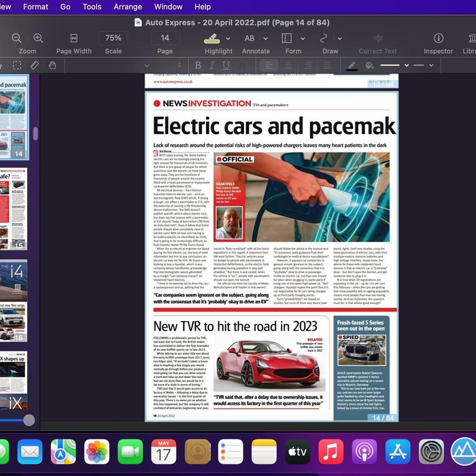
Task: Click the Zoom in magnifier icon
Action: tap(39, 38)
